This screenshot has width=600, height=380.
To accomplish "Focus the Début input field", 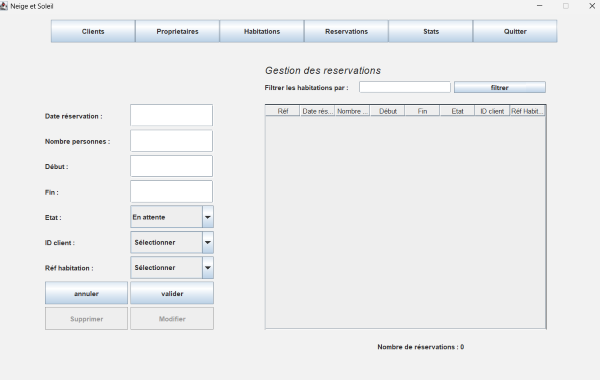I will point(171,166).
